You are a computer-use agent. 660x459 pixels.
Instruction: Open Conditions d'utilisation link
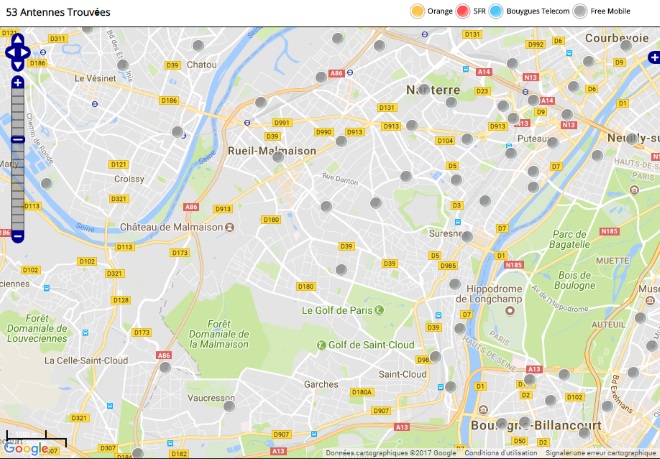pos(501,453)
